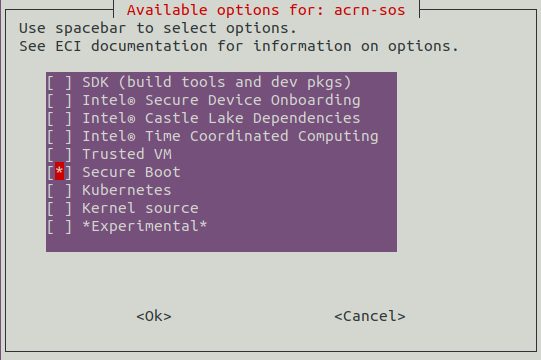Click the 'Trusted VM' label
The height and width of the screenshot is (360, 541).
[x=127, y=154]
